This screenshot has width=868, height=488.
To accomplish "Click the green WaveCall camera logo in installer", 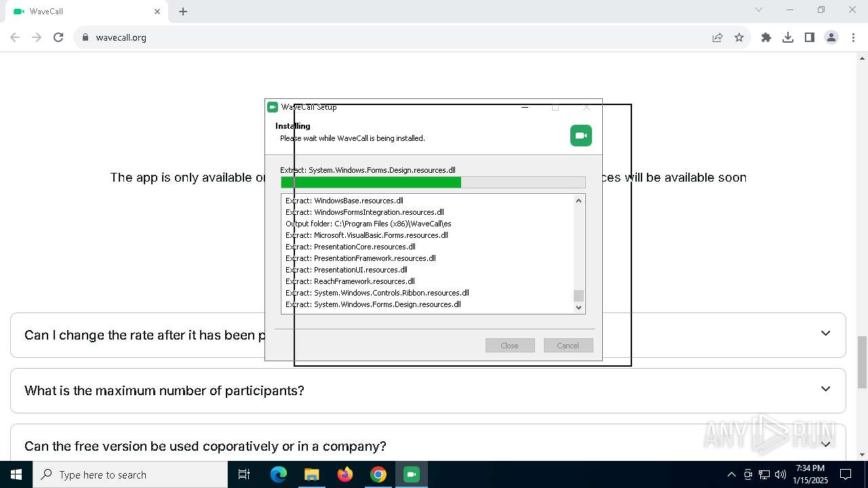I will (x=581, y=136).
